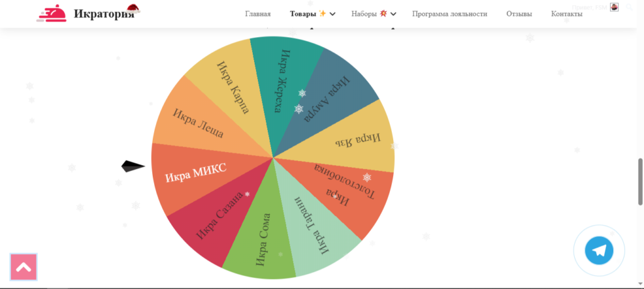Open the Контакты page link

click(567, 14)
